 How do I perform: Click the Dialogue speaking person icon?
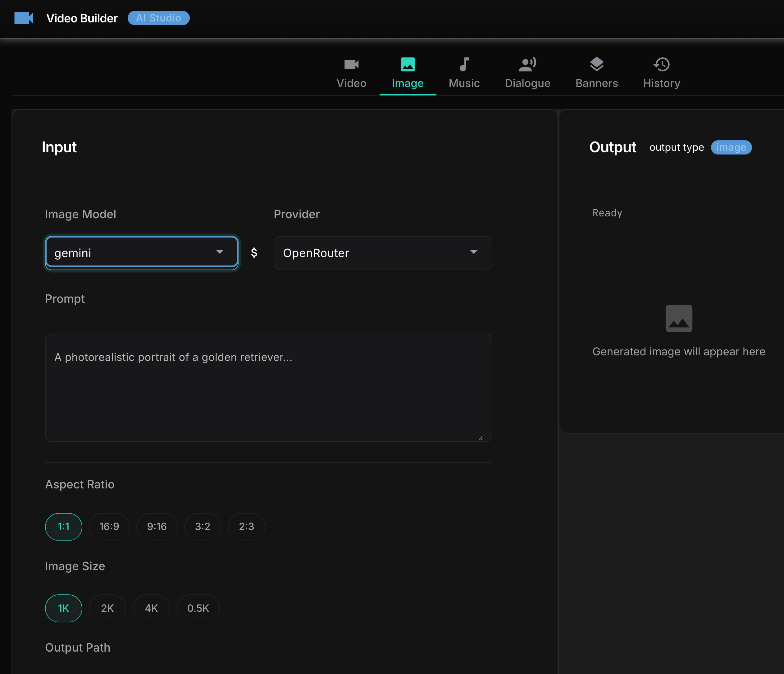click(x=527, y=64)
